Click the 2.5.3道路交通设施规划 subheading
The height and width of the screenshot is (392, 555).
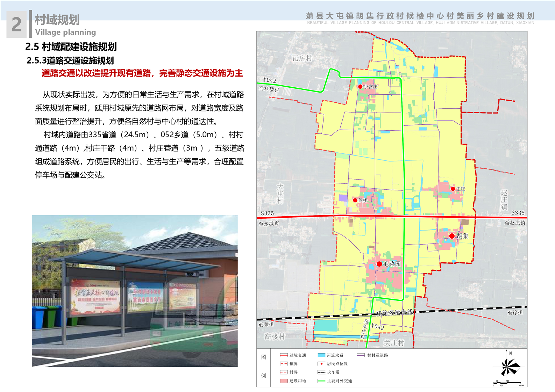(70, 60)
